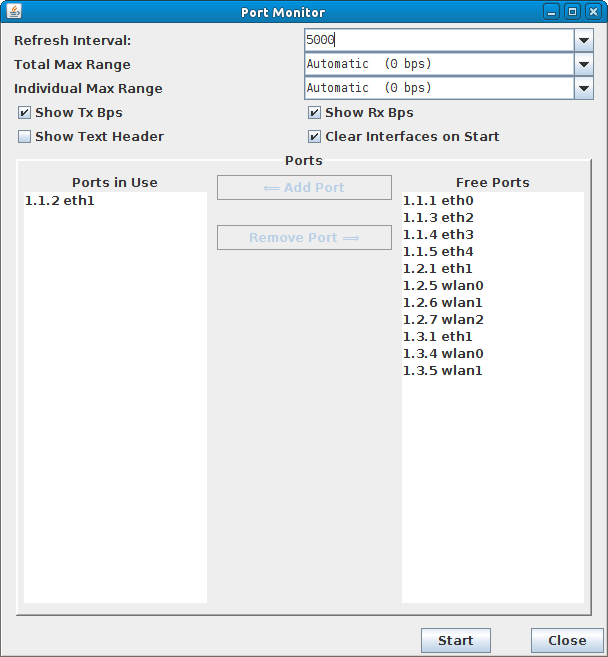Maximize the Port Monitor window
Viewport: 608px width, 657px height.
coord(572,12)
